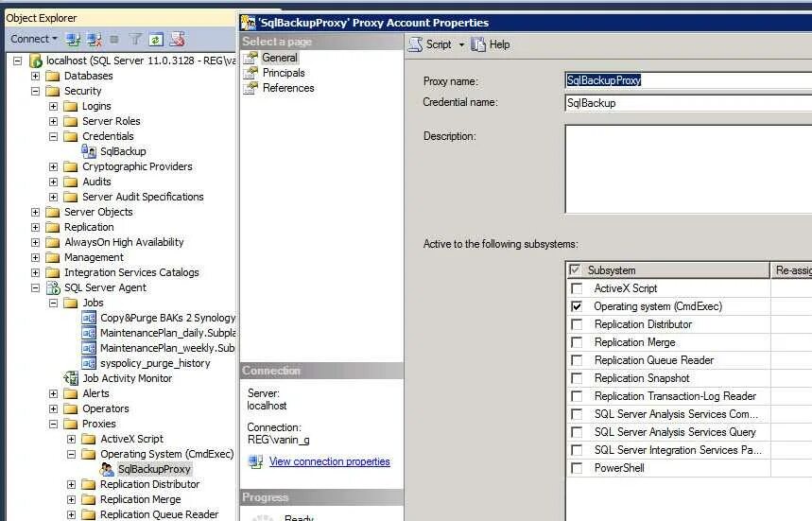Toggle the Subsystem header select-all checkbox
Viewport: 812px width, 521px height.
(x=575, y=269)
